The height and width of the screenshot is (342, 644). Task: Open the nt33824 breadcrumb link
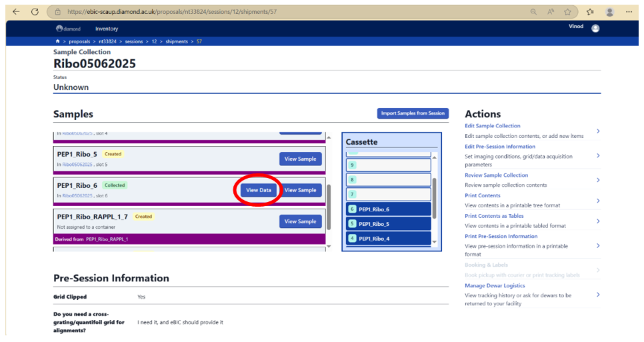coord(107,41)
